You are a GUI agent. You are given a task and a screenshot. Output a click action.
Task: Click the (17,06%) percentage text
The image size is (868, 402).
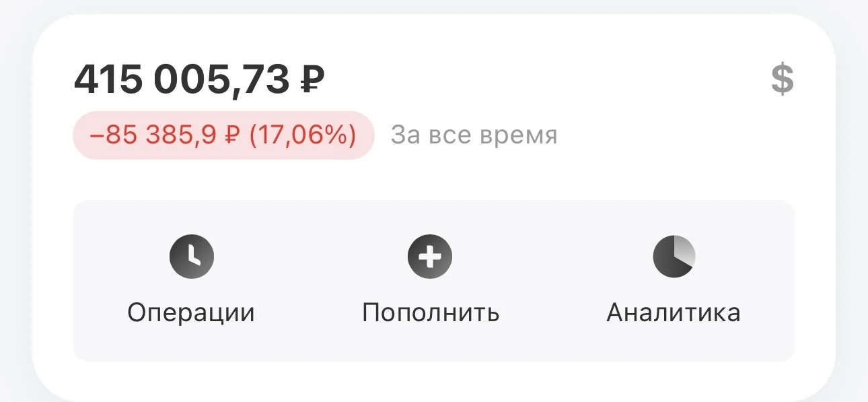point(302,135)
